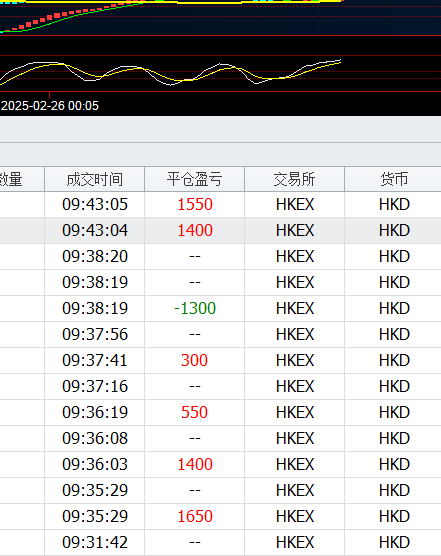Click the 09:37:41 time cell
441x556 pixels.
pyautogui.click(x=95, y=360)
